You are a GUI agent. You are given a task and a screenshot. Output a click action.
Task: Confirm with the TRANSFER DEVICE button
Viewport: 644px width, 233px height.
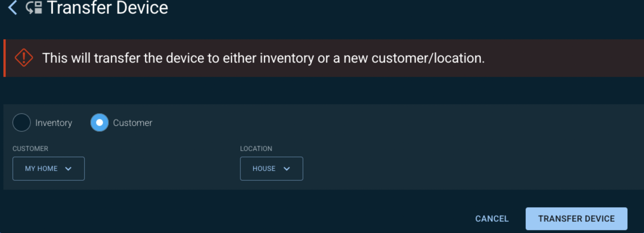click(x=576, y=219)
